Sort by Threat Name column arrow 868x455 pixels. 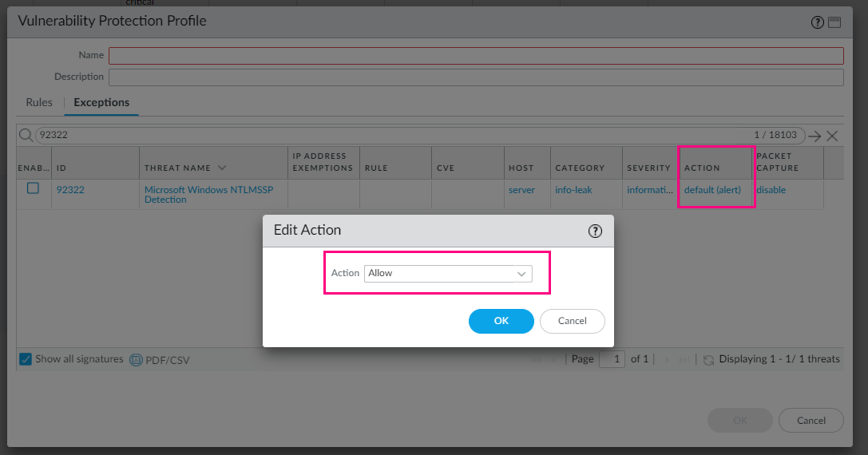(222, 168)
